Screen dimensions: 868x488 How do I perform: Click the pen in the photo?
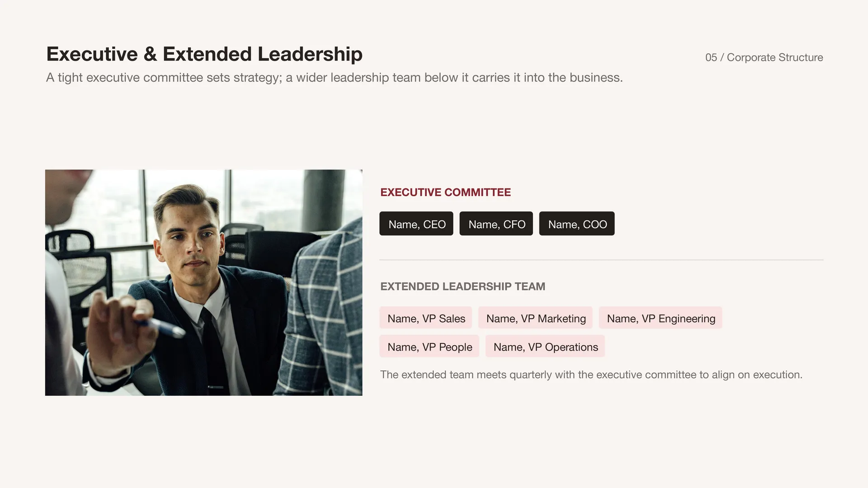pos(162,326)
